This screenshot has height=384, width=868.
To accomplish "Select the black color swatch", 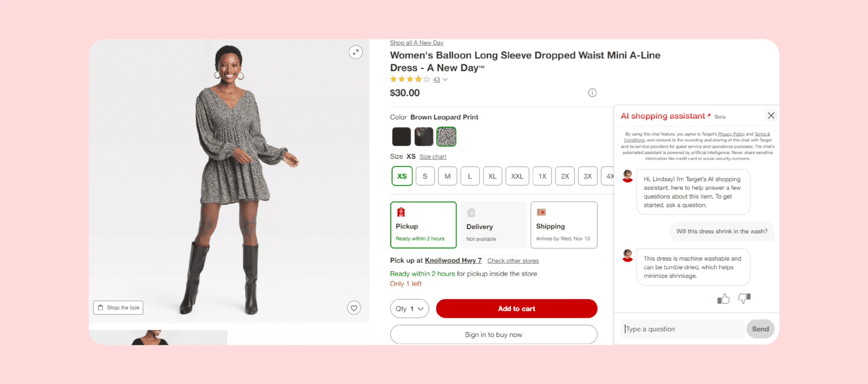I will point(401,136).
